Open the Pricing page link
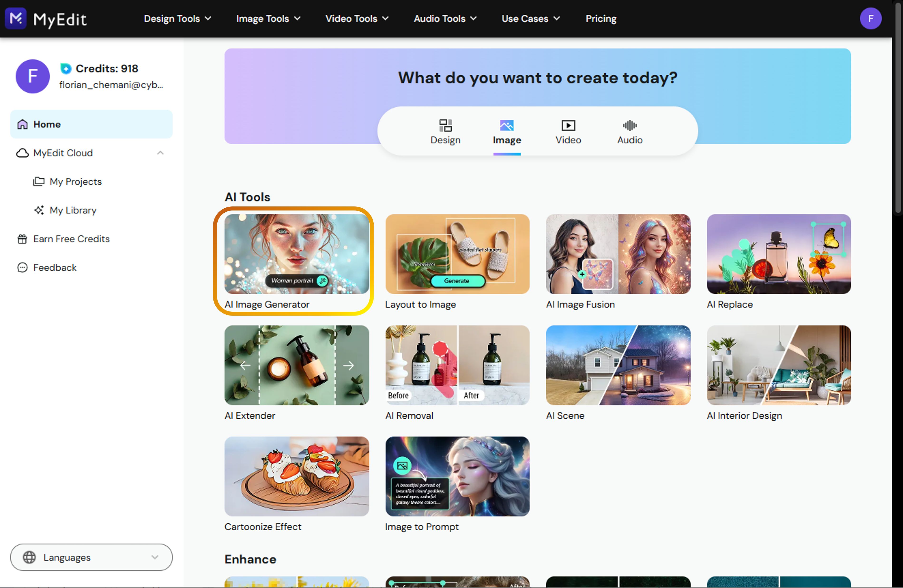The image size is (903, 588). click(x=601, y=19)
